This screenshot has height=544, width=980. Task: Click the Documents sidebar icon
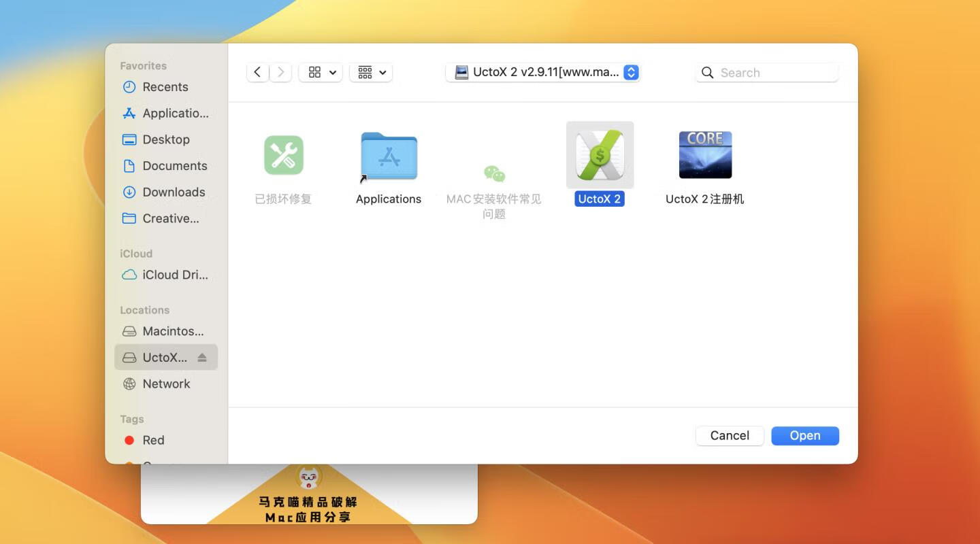129,166
